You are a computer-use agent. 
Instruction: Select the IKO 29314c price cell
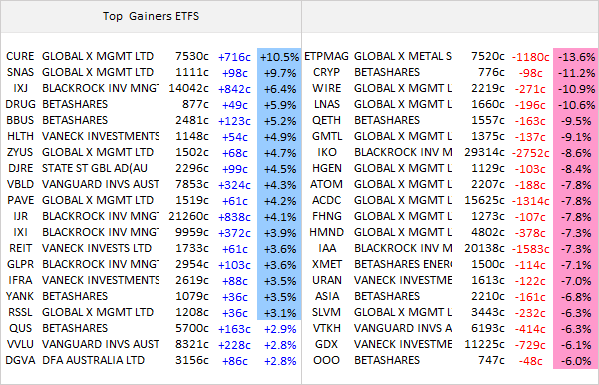pyautogui.click(x=484, y=152)
